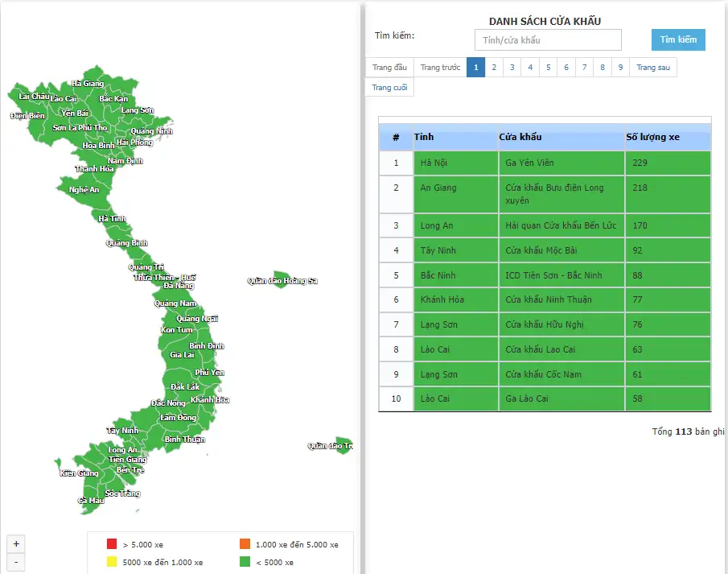The image size is (728, 574).
Task: Click the Cửa khẩu Cốc Nam cell
Action: pos(561,374)
